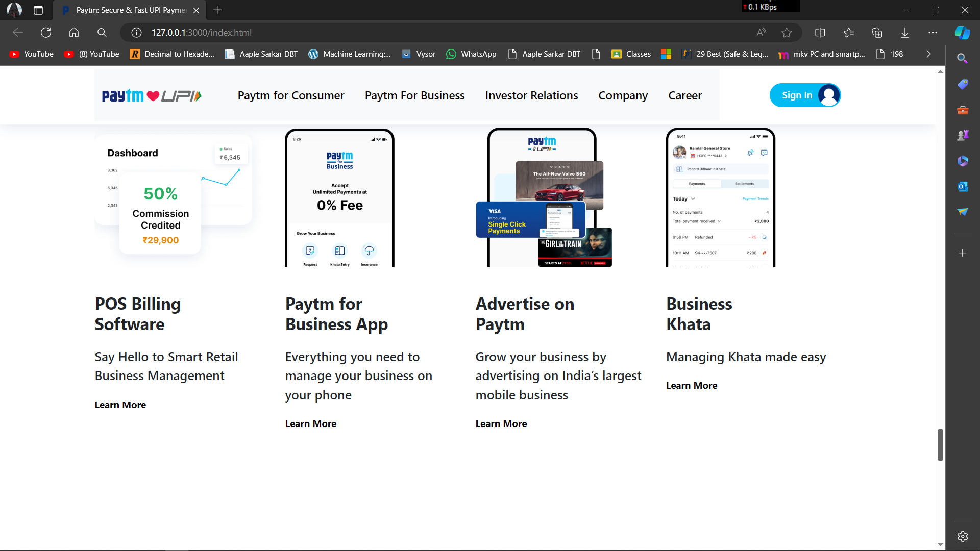Add a sidebar app with plus icon
980x551 pixels.
[x=963, y=253]
